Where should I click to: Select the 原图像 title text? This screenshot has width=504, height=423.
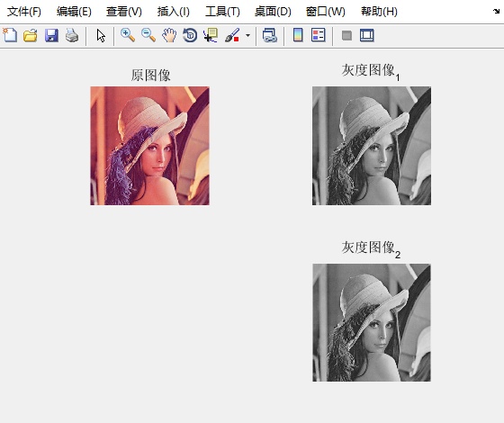click(150, 76)
